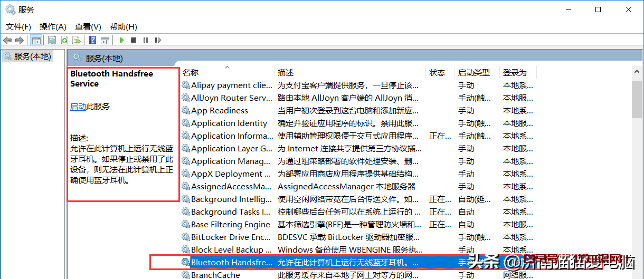Open the 文件(F) menu
The height and width of the screenshot is (279, 644).
18,27
